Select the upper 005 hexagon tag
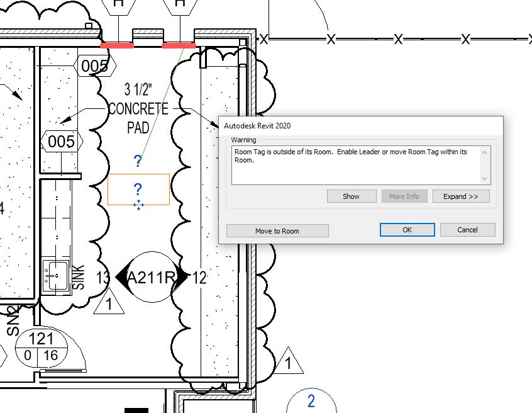 tap(95, 66)
